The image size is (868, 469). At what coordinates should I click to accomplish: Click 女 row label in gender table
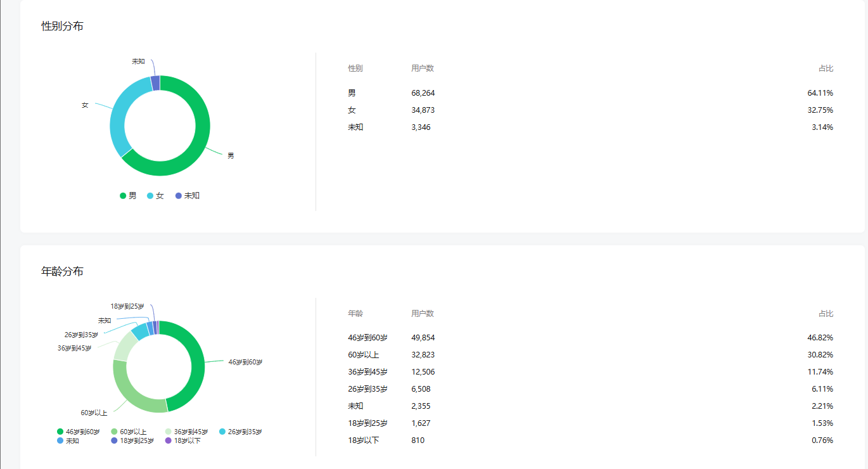352,110
